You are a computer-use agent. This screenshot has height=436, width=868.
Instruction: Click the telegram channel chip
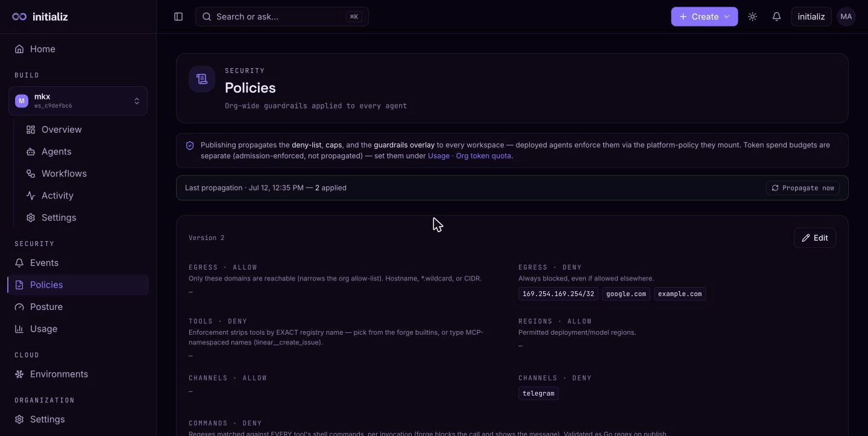(x=538, y=394)
